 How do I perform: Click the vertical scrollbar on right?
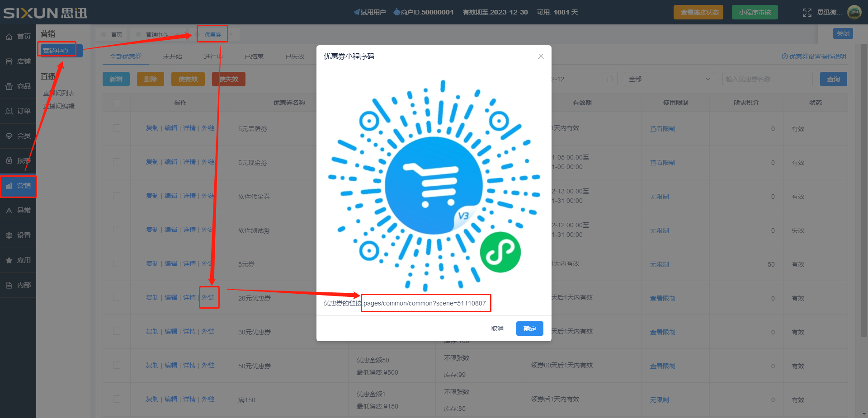pos(864,190)
